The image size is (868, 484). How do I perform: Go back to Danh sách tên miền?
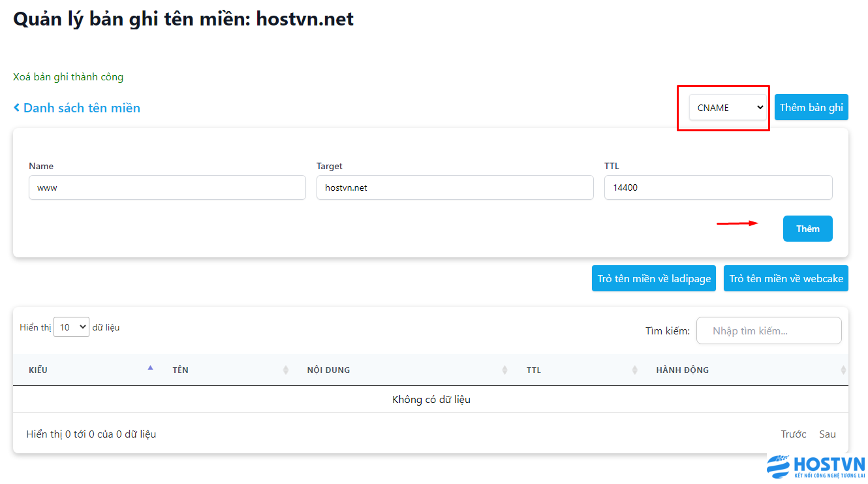point(77,108)
